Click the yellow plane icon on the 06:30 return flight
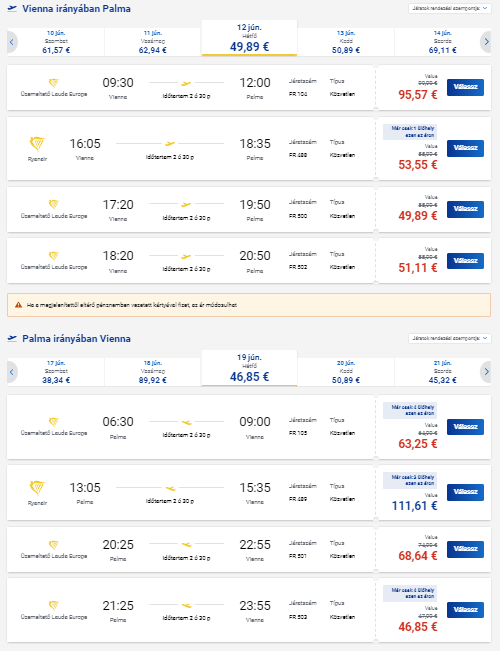Screen dimensions: 500x651 [186, 422]
